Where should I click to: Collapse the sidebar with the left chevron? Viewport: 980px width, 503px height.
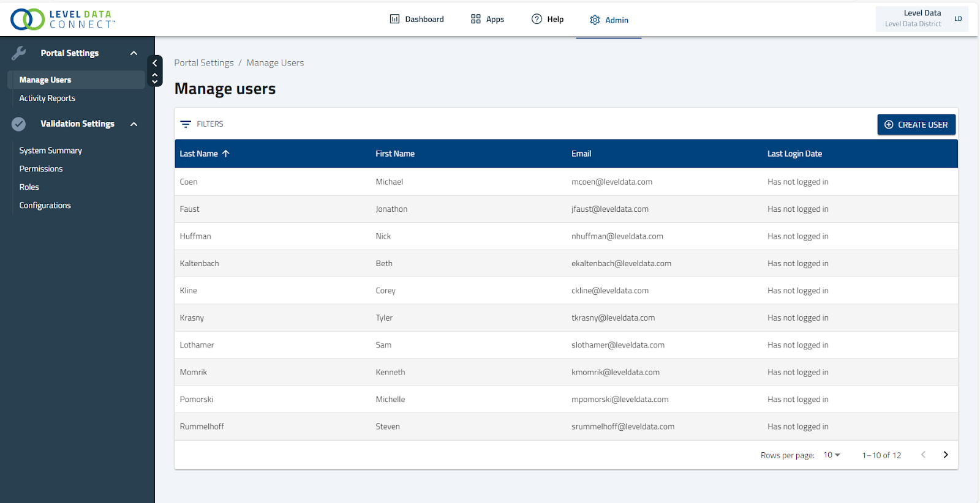coord(155,63)
